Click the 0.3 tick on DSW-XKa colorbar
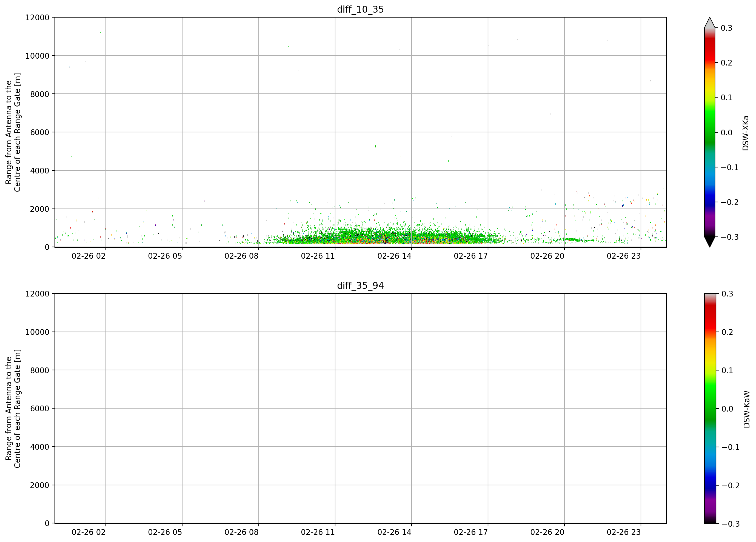The width and height of the screenshot is (756, 542). [727, 28]
